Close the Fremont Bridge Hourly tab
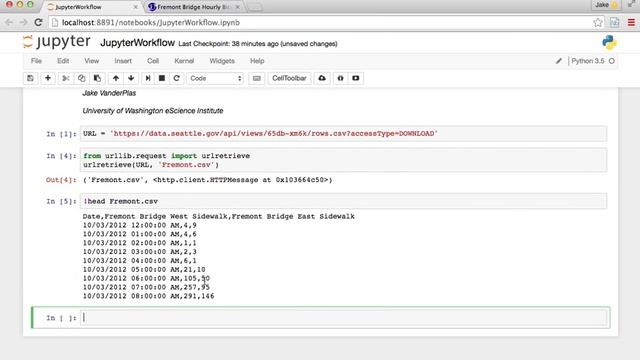 238,7
